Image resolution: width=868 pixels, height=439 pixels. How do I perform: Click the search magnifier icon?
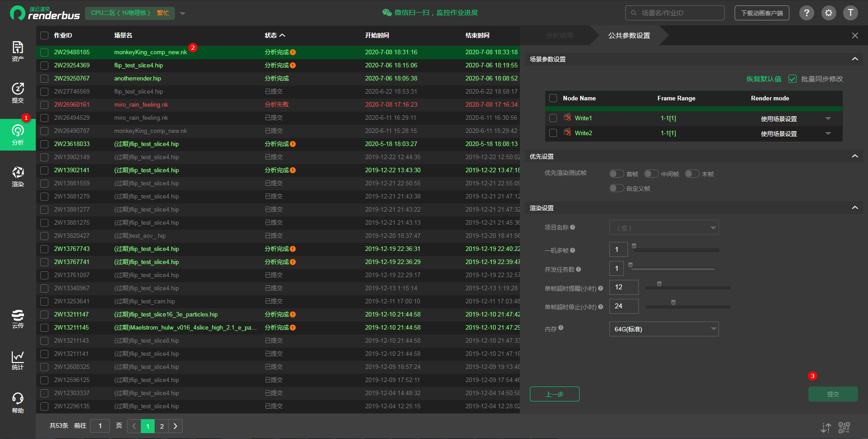coord(634,13)
